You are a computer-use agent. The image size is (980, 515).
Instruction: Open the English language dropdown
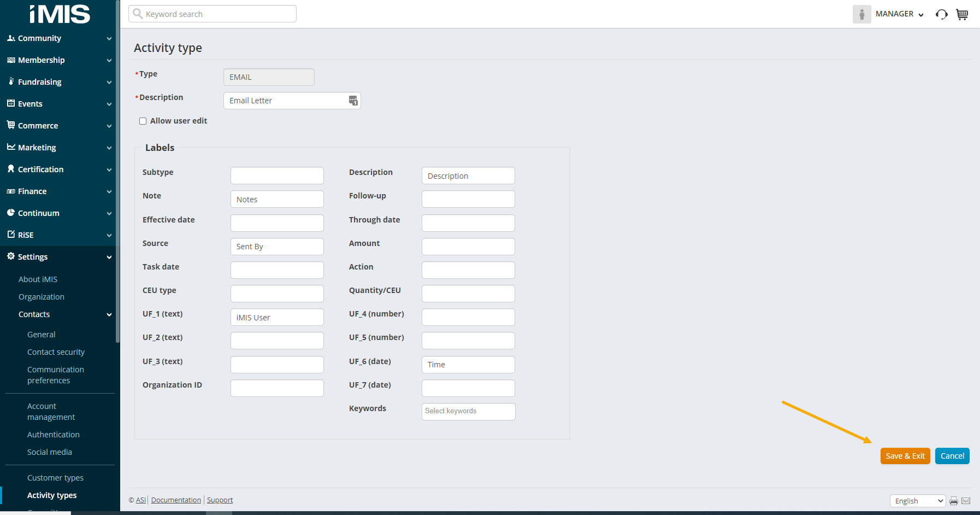point(917,501)
